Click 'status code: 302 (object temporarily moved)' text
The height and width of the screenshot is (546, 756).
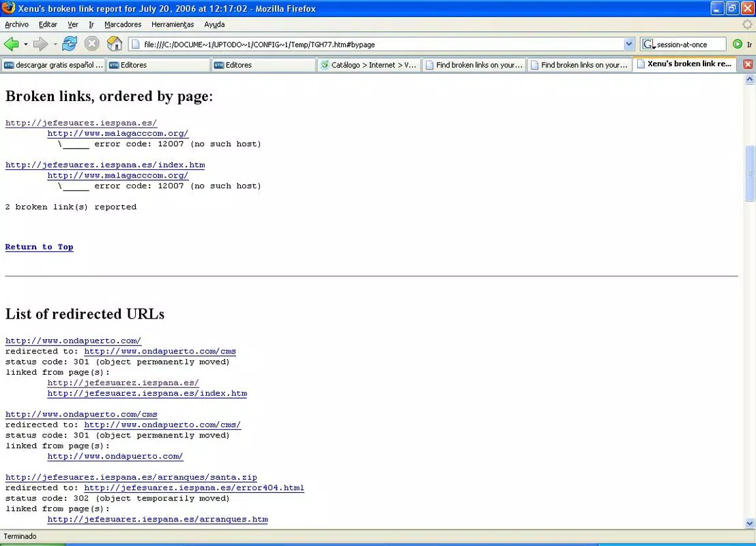pos(117,499)
